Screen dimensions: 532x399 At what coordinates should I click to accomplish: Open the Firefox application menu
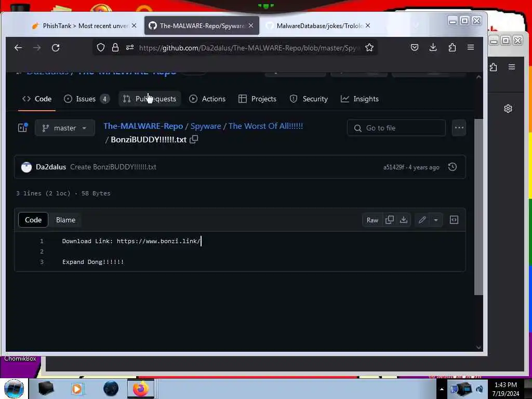click(x=471, y=47)
